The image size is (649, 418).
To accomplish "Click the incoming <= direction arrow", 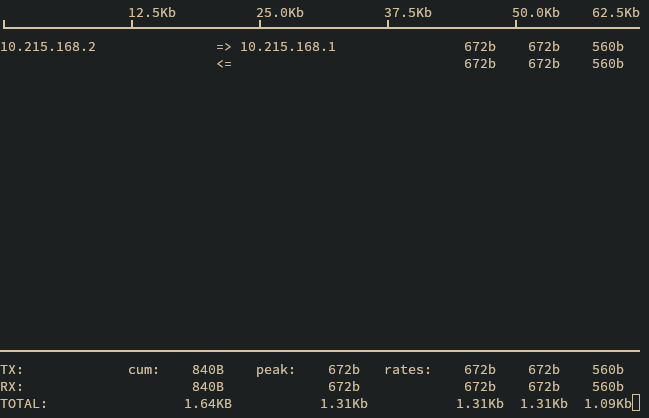I will coord(224,64).
